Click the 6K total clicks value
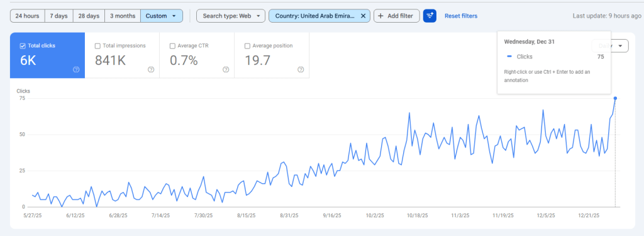This screenshot has height=236, width=644. (x=28, y=60)
